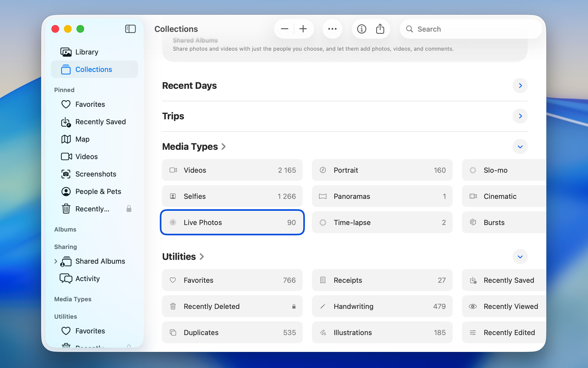The width and height of the screenshot is (588, 368).
Task: Open the Illustrations utility card
Action: (382, 332)
